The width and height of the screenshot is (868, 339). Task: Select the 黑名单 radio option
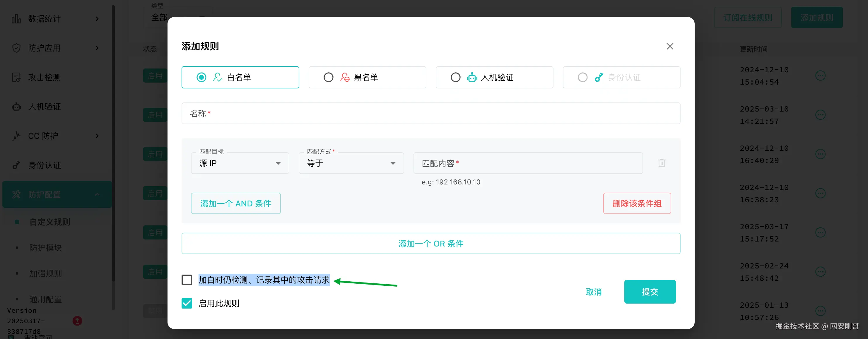click(x=329, y=78)
